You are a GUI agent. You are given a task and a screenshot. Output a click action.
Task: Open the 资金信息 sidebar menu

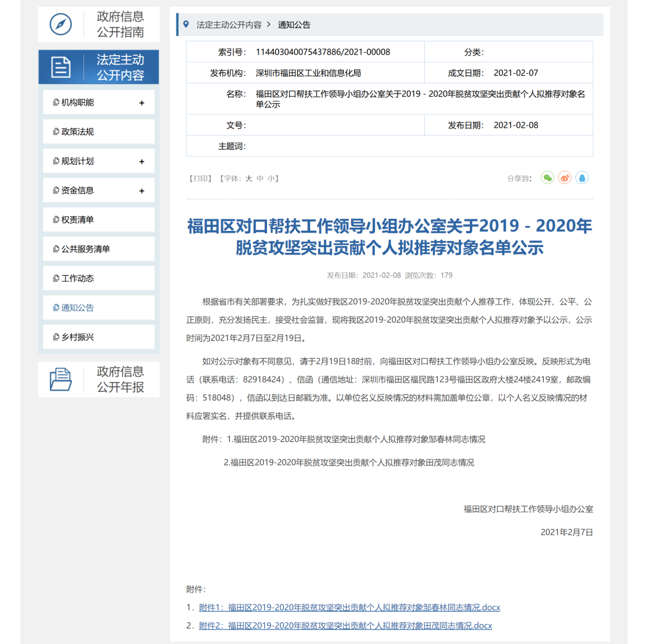pyautogui.click(x=99, y=190)
